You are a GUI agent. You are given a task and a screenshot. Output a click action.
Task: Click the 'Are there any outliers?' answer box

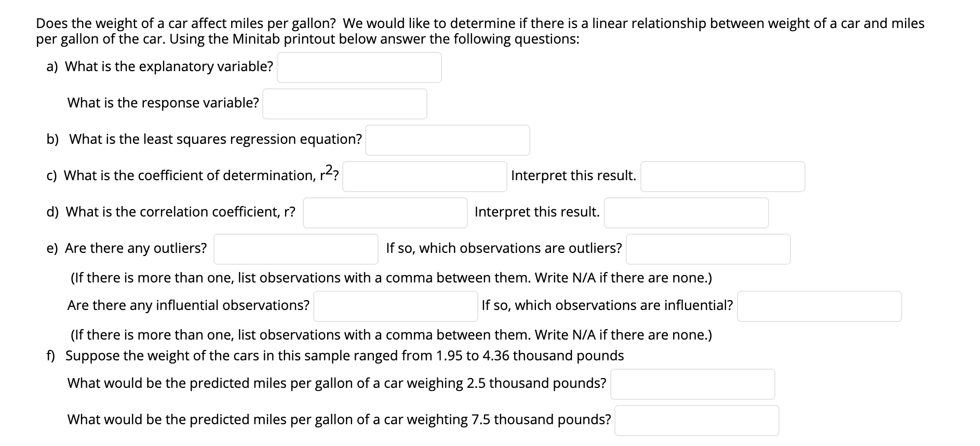(296, 249)
